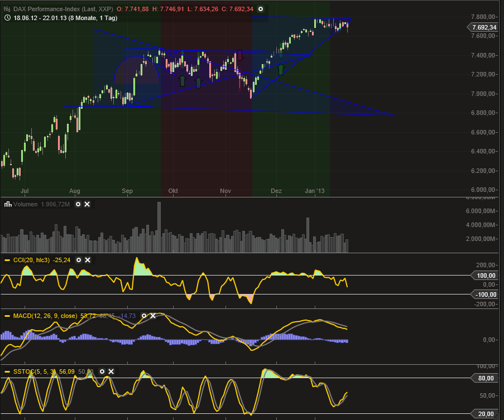The image size is (504, 420).
Task: Close the SSTOC(5, 5, 3) indicator panel
Action: [111, 371]
